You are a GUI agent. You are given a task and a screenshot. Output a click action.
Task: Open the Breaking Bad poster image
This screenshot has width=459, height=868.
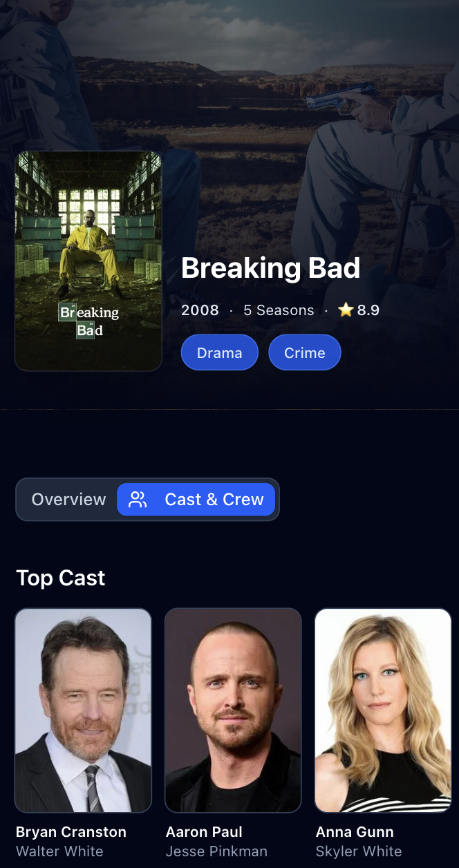88,261
